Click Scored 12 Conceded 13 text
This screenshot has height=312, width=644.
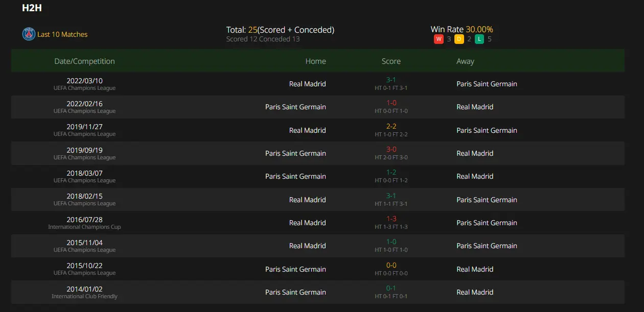[x=263, y=39]
